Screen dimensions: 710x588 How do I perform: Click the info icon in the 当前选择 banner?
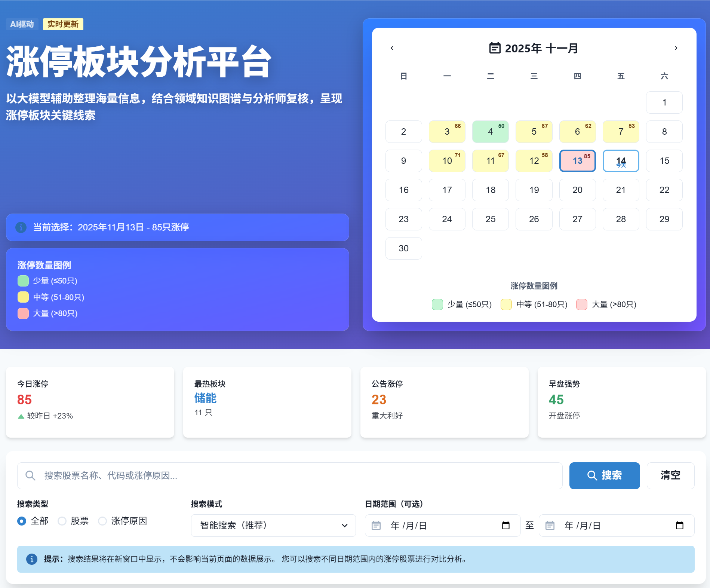[x=21, y=227]
